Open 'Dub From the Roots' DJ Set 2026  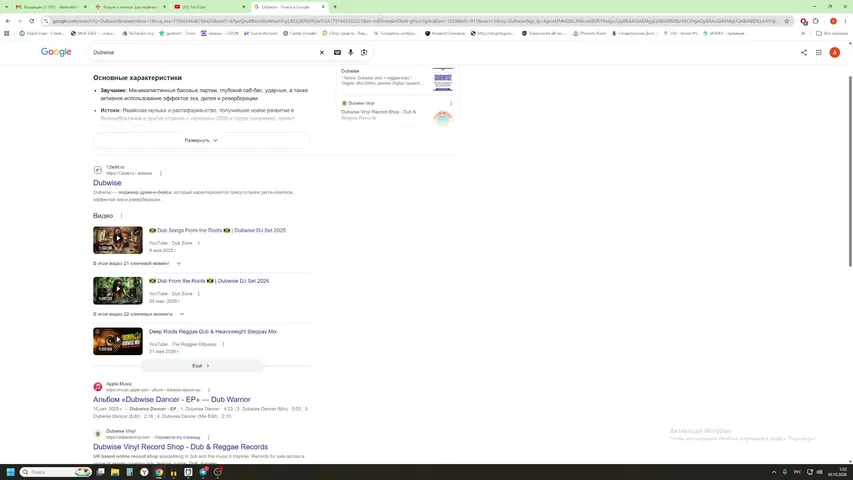209,281
